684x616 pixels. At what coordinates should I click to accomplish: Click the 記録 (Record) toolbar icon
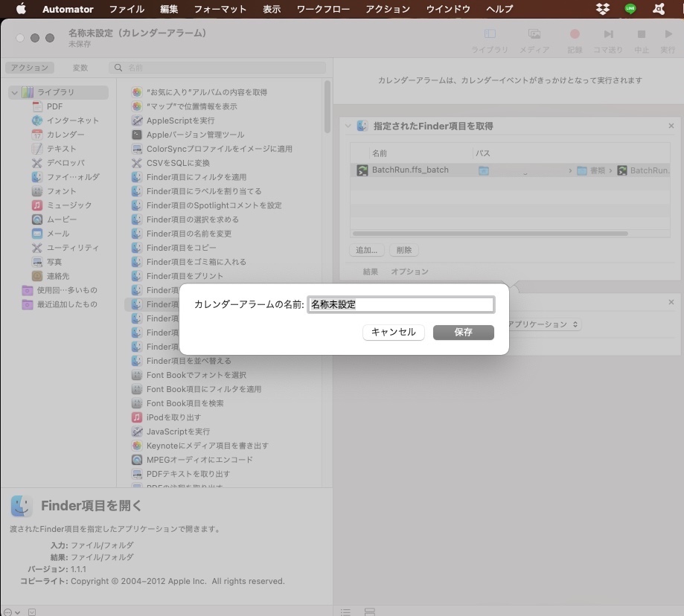[x=573, y=33]
